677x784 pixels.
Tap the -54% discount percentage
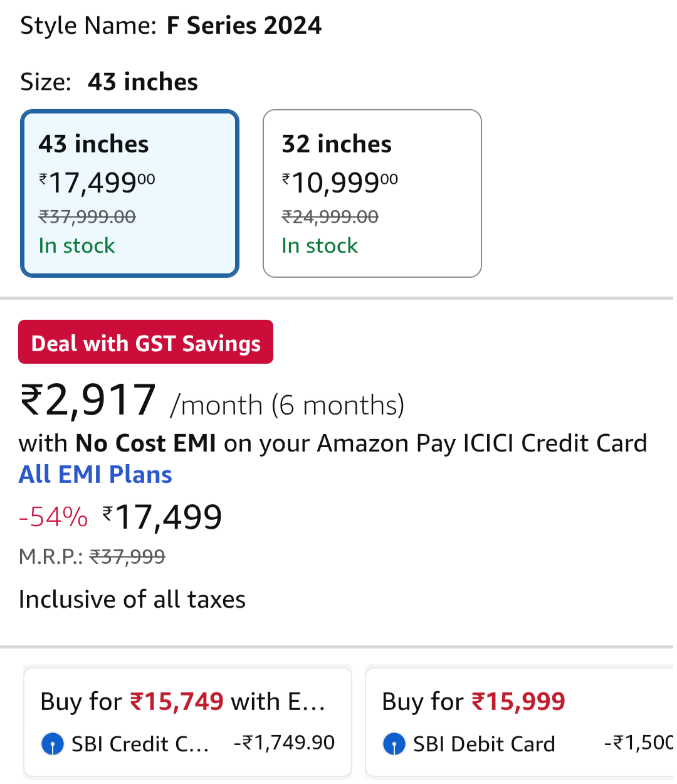[53, 517]
